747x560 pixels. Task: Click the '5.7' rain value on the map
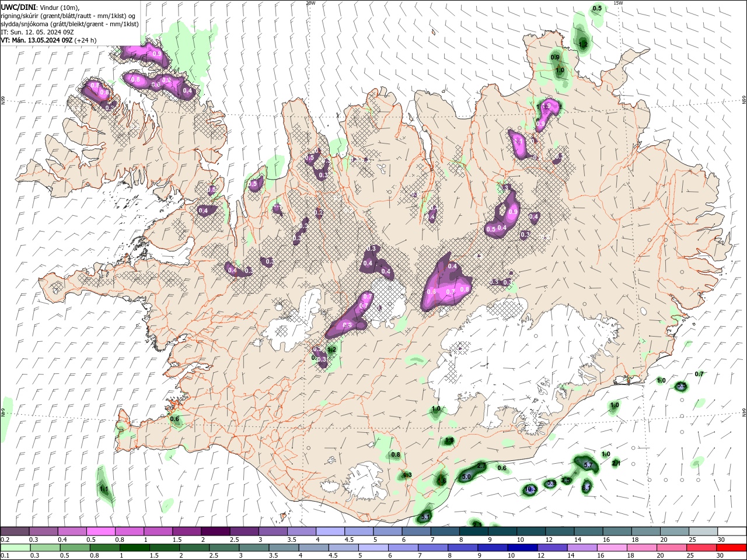pos(588,465)
